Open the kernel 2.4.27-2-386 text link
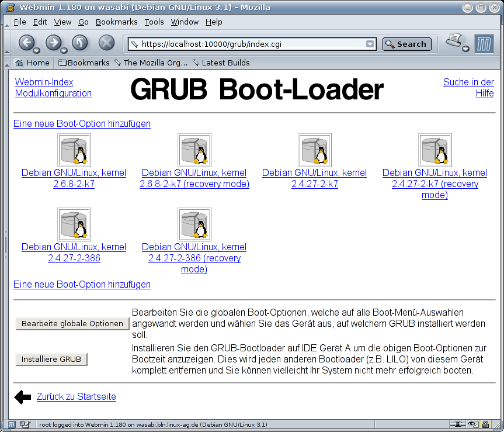Viewport: 504px width, 432px height. 74,253
